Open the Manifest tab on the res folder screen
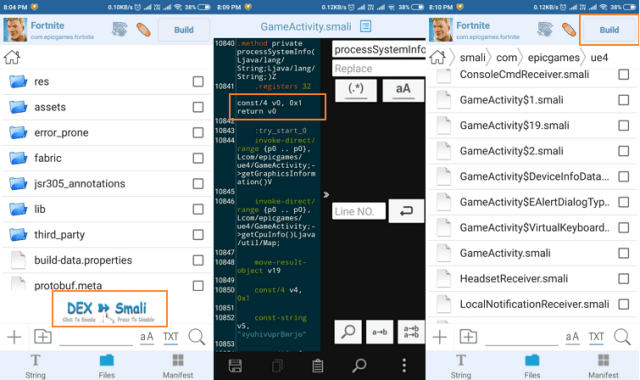Image resolution: width=640 pixels, height=380 pixels. pos(178,366)
